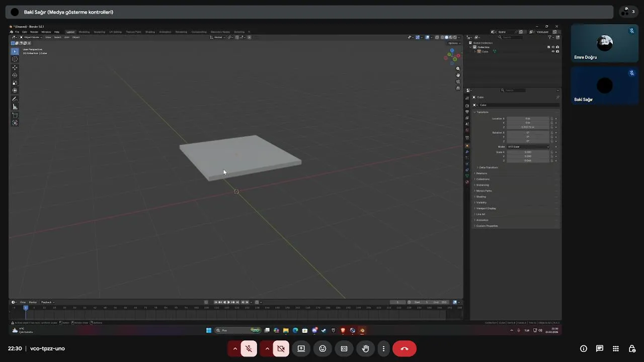Screen dimensions: 644x362
Task: Open Meet chat panel
Action: click(600, 348)
